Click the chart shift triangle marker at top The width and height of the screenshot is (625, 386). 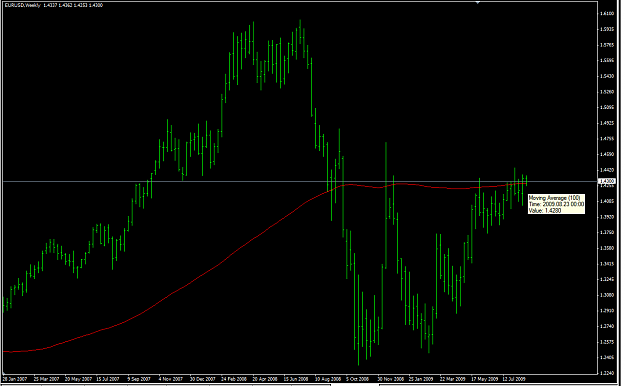tap(478, 2)
